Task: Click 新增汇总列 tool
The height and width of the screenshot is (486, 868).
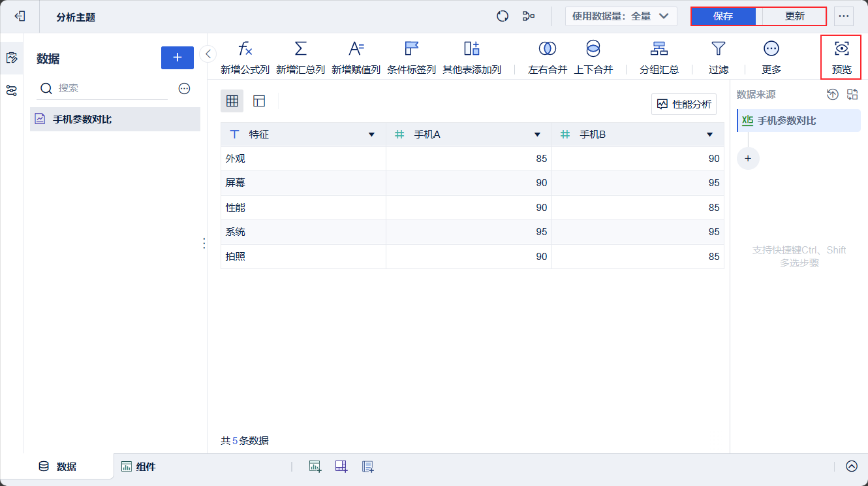Action: coord(300,57)
